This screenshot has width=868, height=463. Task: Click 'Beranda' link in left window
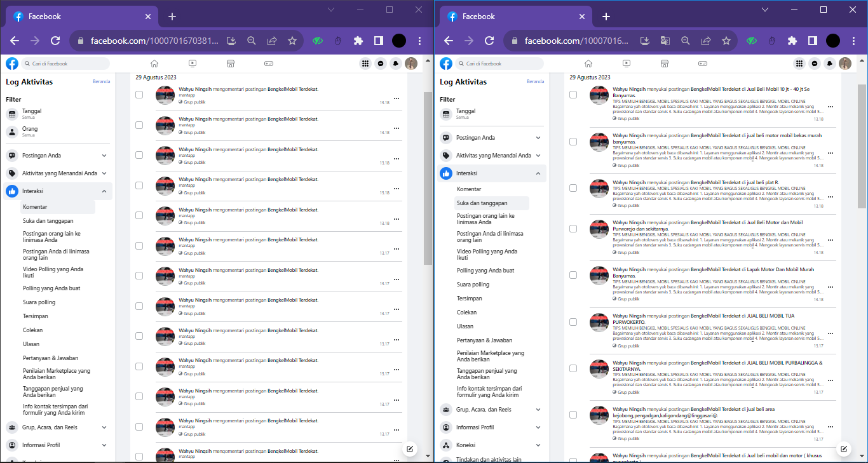[101, 82]
